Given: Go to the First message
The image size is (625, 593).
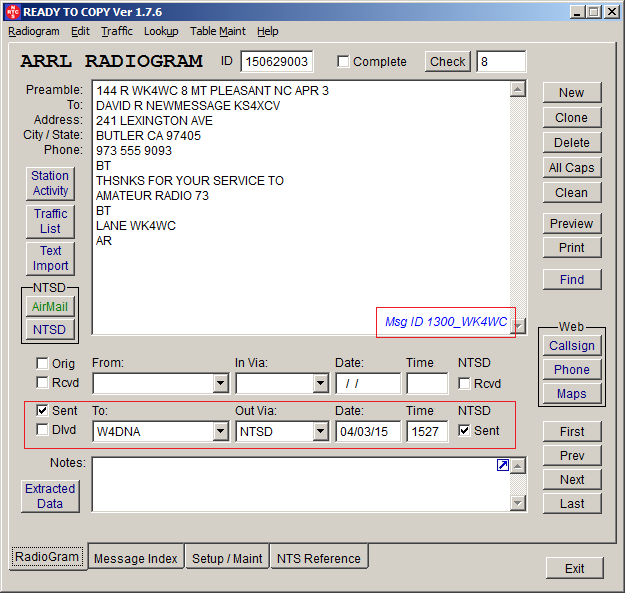Looking at the screenshot, I should click(572, 432).
